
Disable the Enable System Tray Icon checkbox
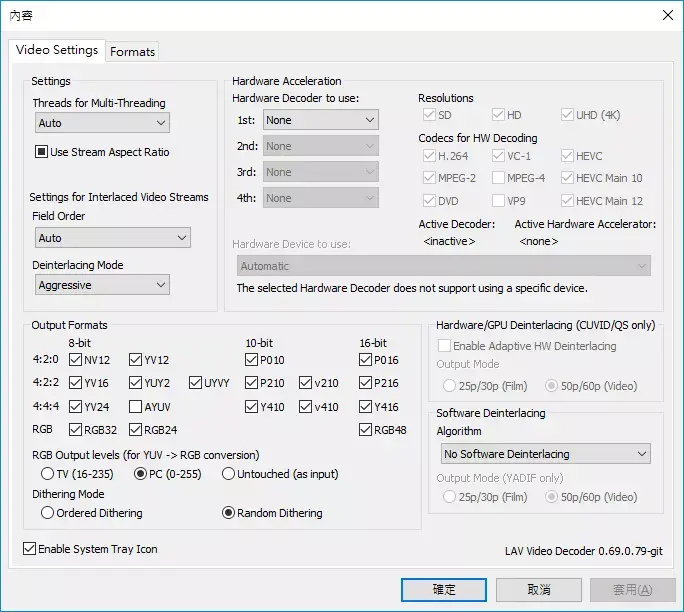tap(29, 549)
